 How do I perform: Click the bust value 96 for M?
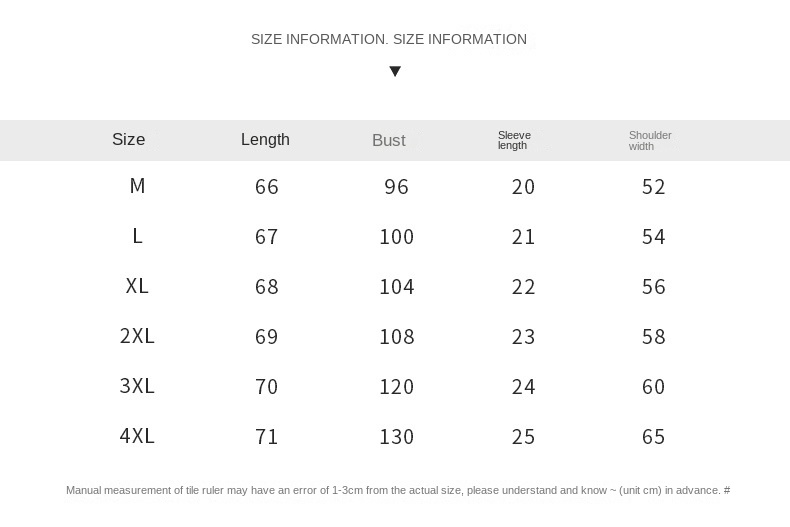[397, 187]
